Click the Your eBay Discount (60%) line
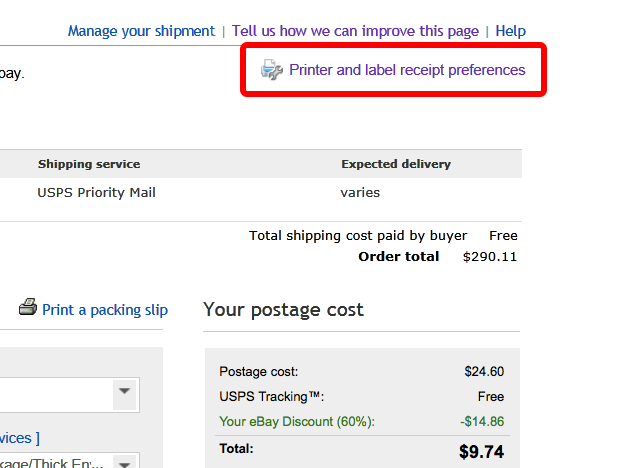 pyautogui.click(x=297, y=421)
